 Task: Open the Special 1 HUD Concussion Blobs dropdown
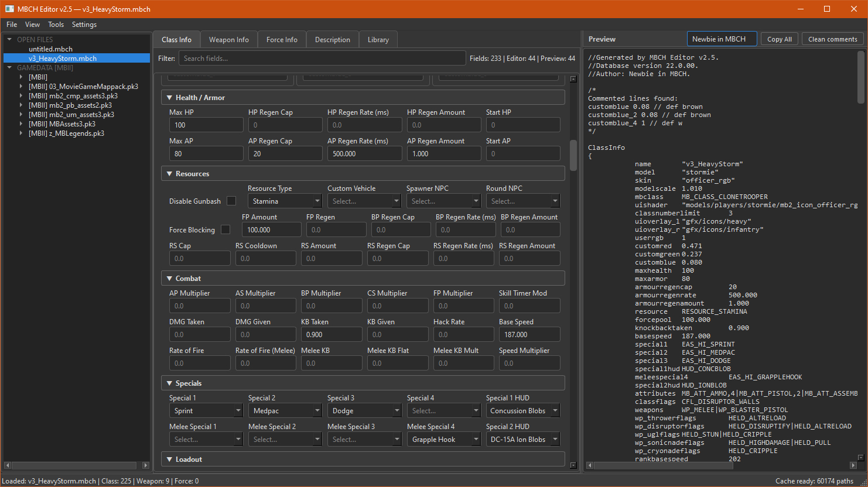pyautogui.click(x=523, y=411)
